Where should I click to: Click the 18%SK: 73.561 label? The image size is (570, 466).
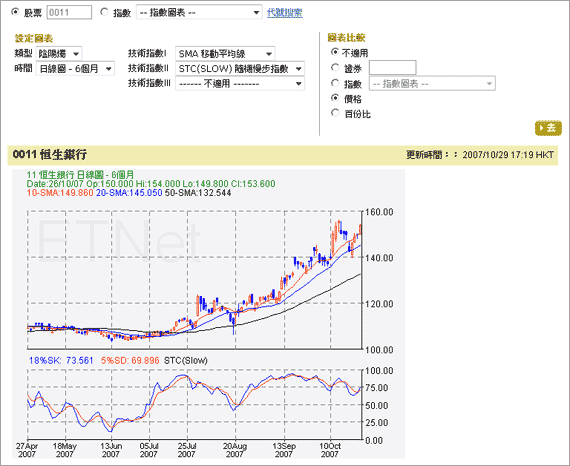point(61,361)
